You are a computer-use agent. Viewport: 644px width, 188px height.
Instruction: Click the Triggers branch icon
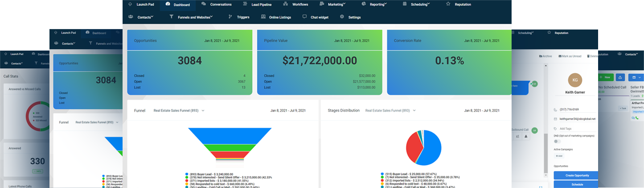(x=230, y=17)
